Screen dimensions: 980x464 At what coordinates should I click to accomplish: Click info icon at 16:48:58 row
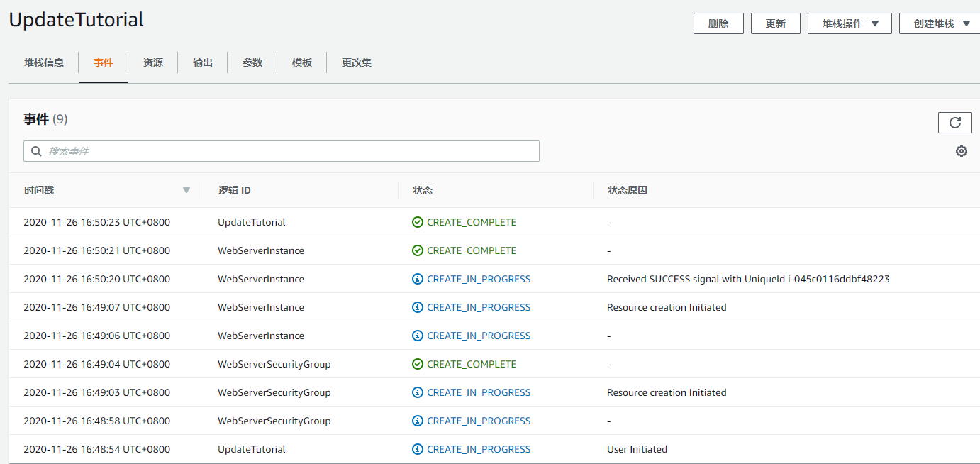[418, 421]
